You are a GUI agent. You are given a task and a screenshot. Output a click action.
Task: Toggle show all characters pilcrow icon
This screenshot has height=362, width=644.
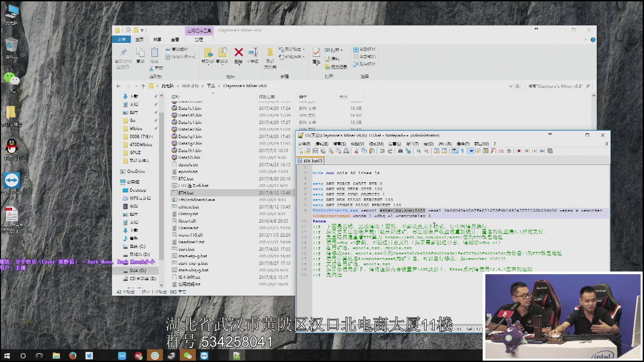pos(463,151)
